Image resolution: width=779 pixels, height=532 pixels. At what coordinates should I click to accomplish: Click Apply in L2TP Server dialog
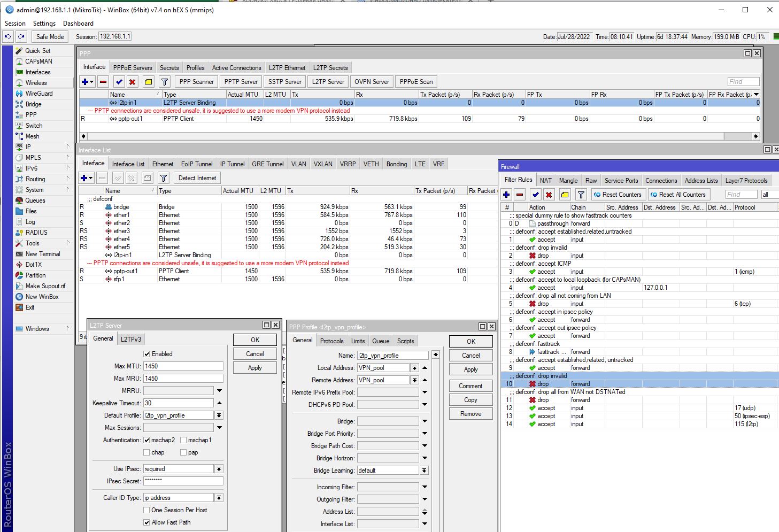coord(255,368)
